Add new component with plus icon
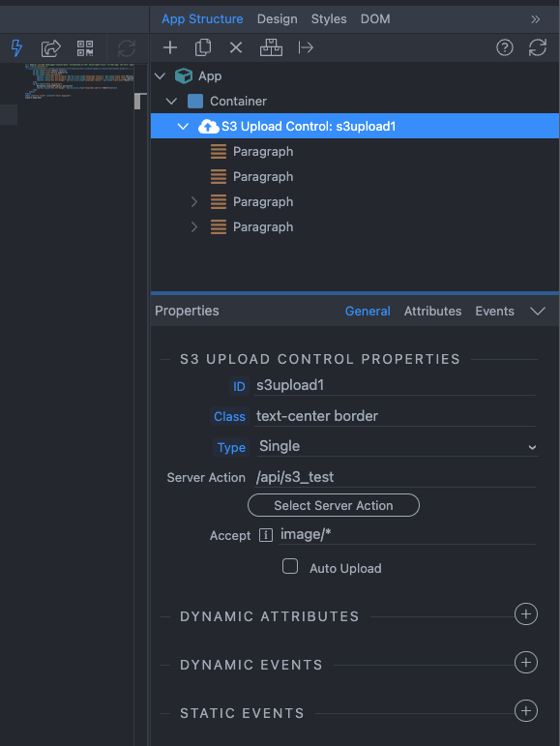 tap(169, 47)
